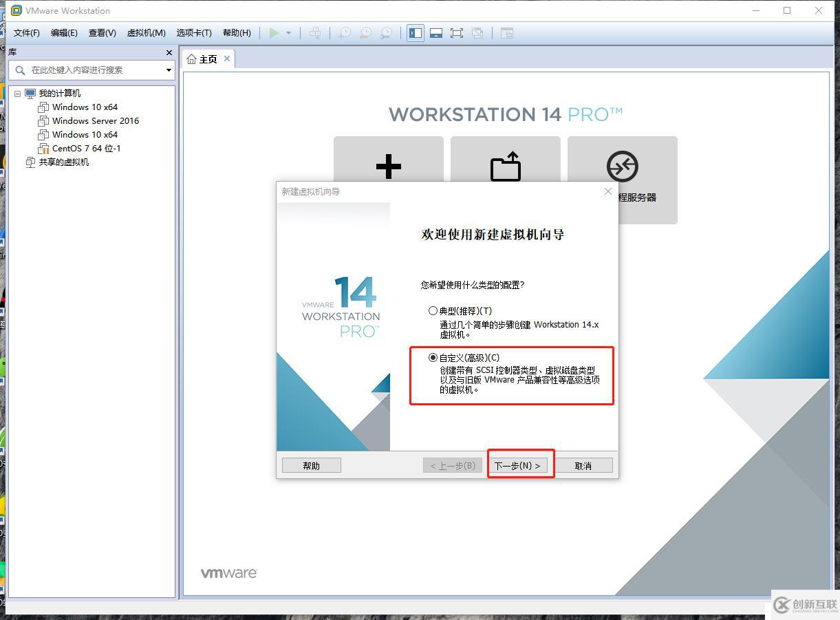Viewport: 840px width, 620px height.
Task: Click the Send Ctrl+Alt+Del toolbar icon
Action: coord(315,33)
